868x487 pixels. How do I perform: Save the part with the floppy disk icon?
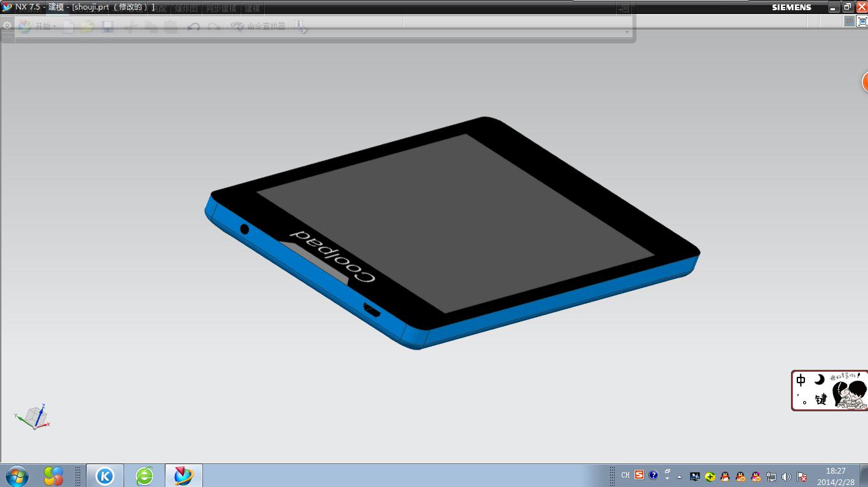point(108,27)
